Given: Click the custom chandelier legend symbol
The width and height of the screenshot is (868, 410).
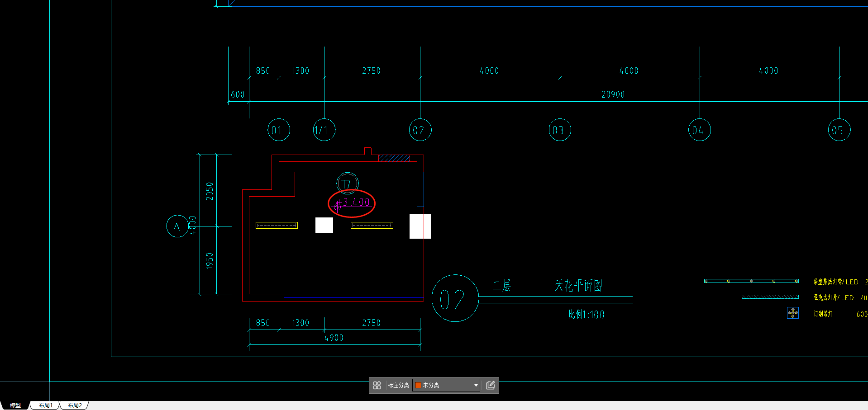Looking at the screenshot, I should click(x=793, y=313).
